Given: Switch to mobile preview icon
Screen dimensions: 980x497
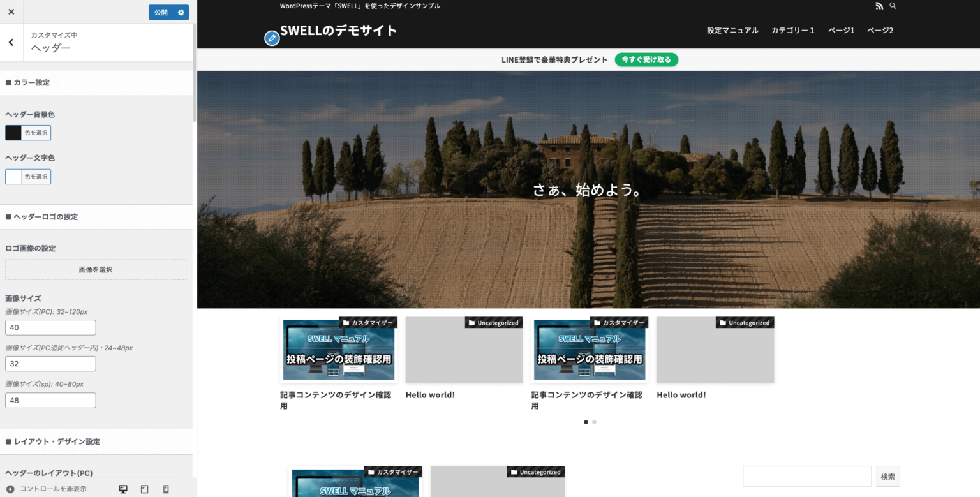Looking at the screenshot, I should [165, 489].
